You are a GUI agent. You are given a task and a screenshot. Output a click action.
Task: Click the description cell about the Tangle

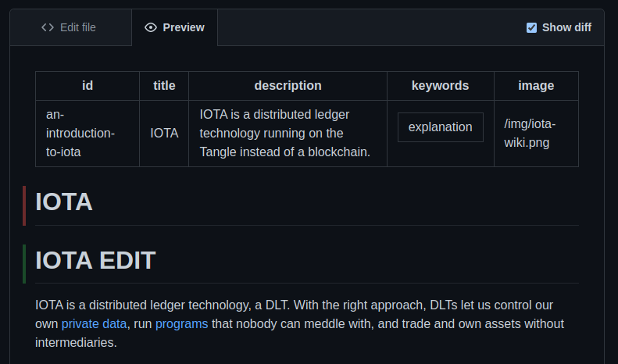[288, 134]
